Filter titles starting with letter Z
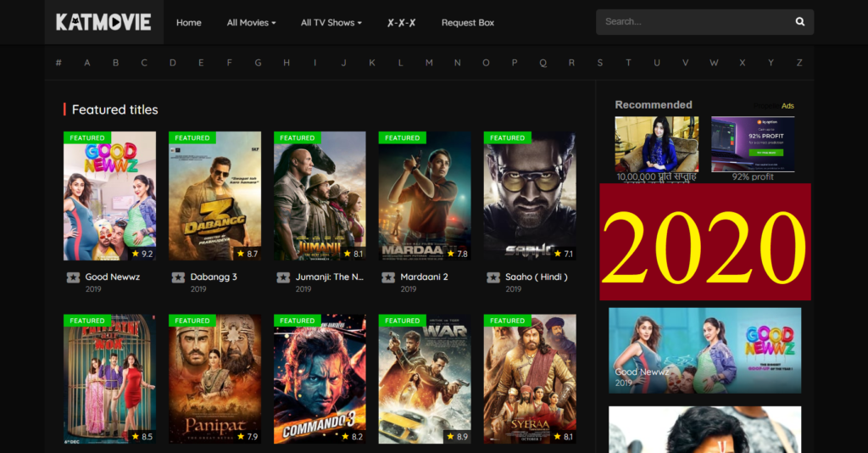The width and height of the screenshot is (868, 453). 799,63
